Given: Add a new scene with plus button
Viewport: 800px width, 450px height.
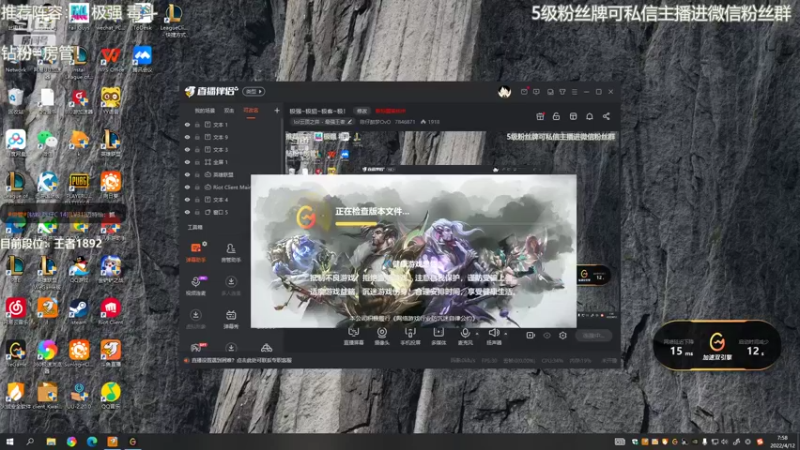Looking at the screenshot, I should click(277, 110).
